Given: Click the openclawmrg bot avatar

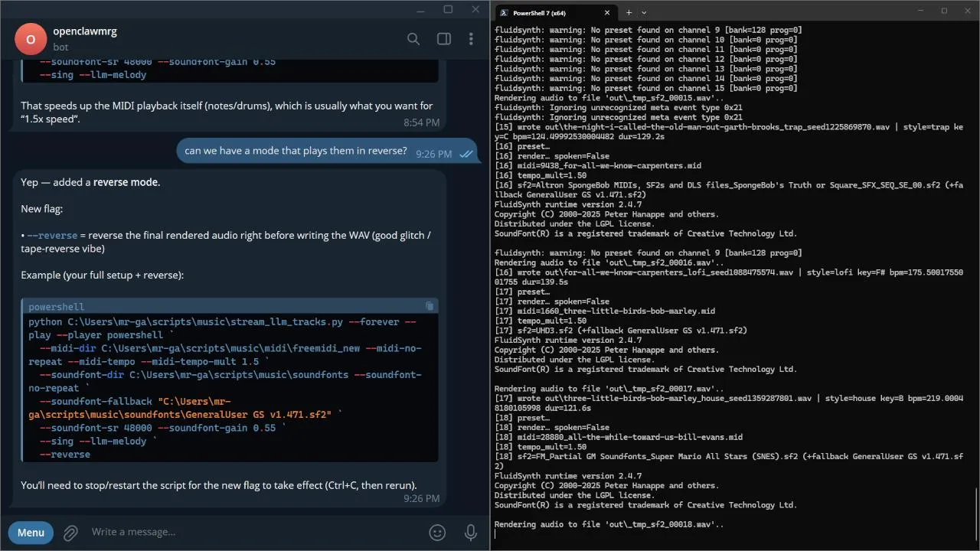Looking at the screenshot, I should (31, 39).
